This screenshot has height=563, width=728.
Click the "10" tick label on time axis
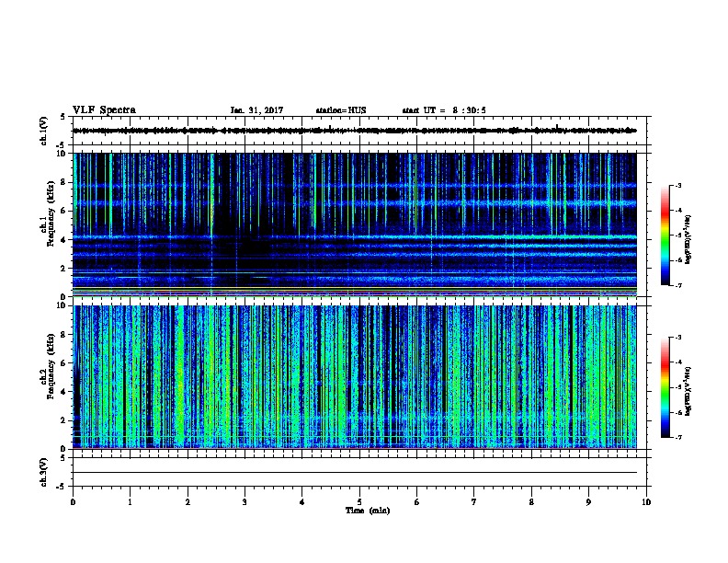pos(646,502)
